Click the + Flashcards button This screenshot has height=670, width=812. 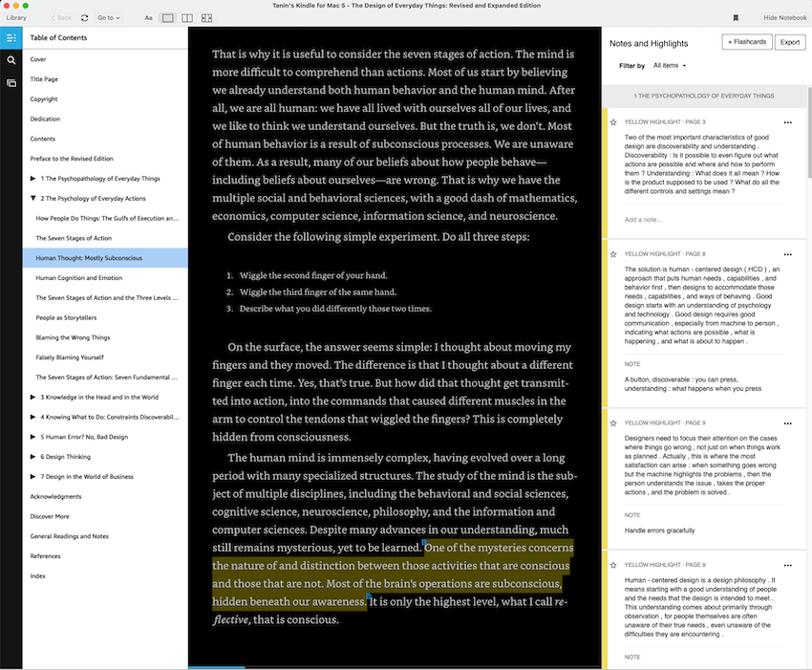pos(747,42)
